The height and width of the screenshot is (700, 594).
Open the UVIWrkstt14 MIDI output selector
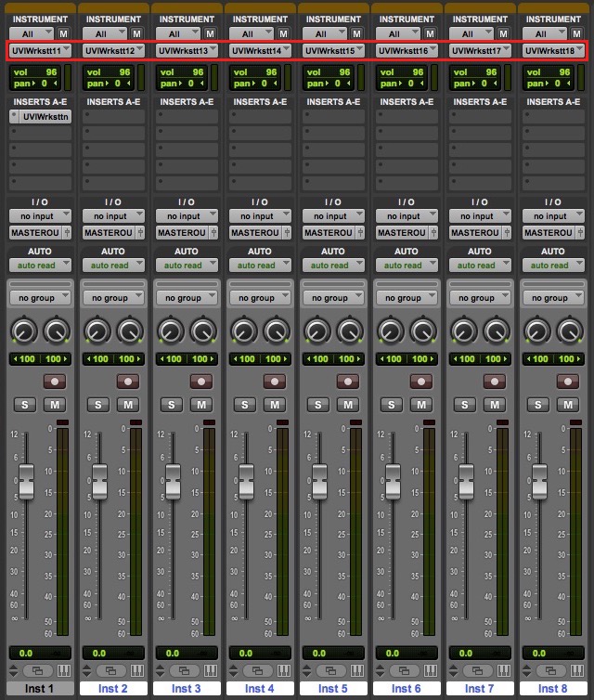tap(260, 50)
